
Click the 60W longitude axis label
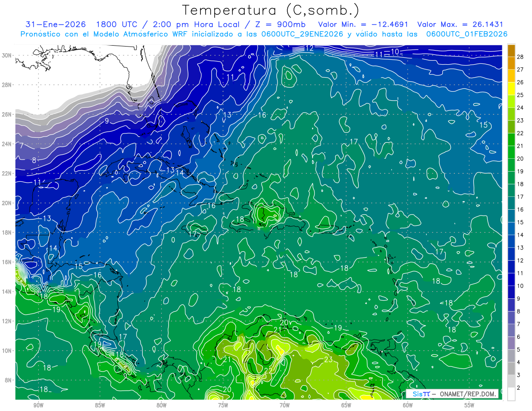click(408, 405)
